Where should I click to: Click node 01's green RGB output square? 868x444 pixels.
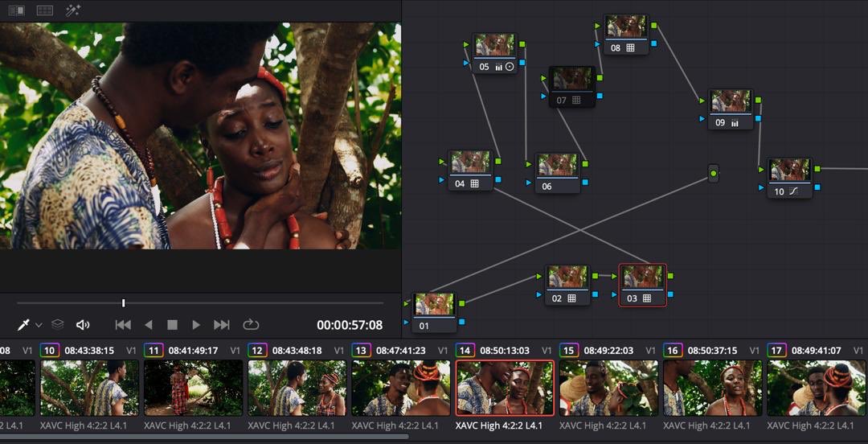pos(461,303)
